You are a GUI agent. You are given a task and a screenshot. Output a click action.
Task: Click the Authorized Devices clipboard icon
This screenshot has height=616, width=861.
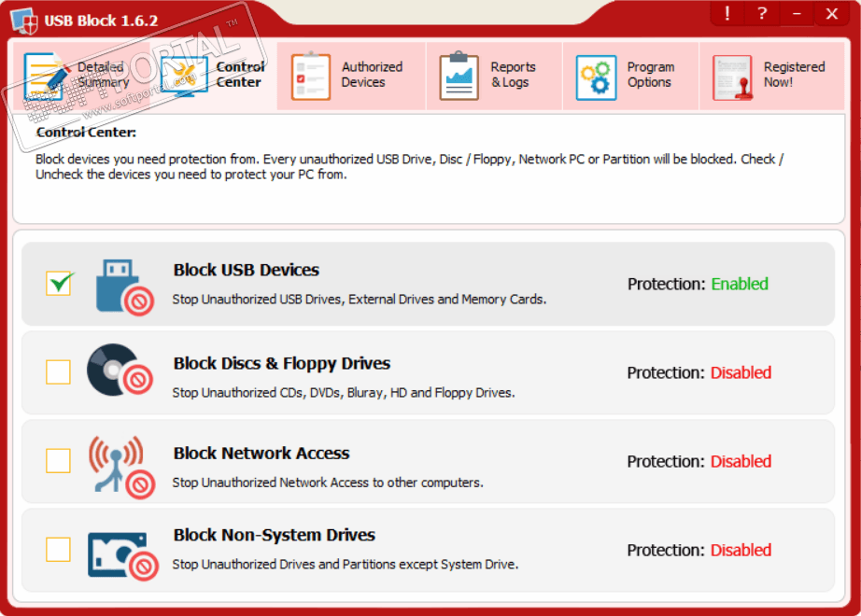(311, 76)
